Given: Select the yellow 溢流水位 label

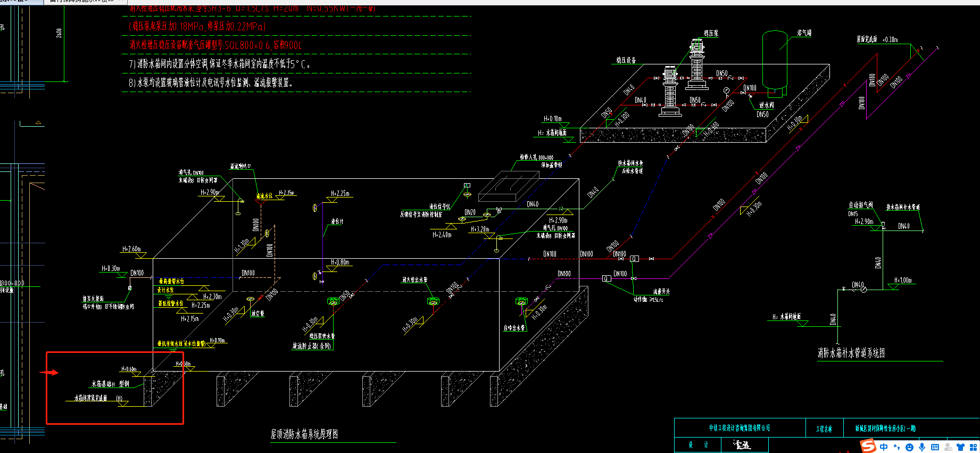Looking at the screenshot, I should pos(264,196).
